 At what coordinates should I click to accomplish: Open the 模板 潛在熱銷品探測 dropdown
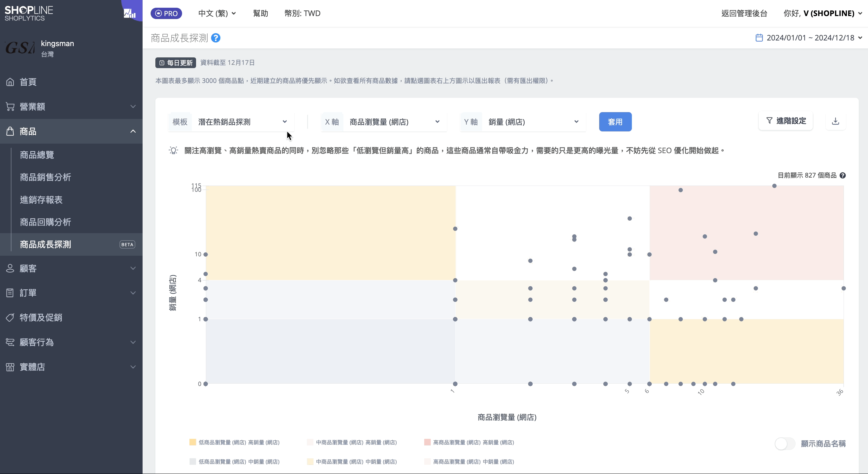pos(231,122)
